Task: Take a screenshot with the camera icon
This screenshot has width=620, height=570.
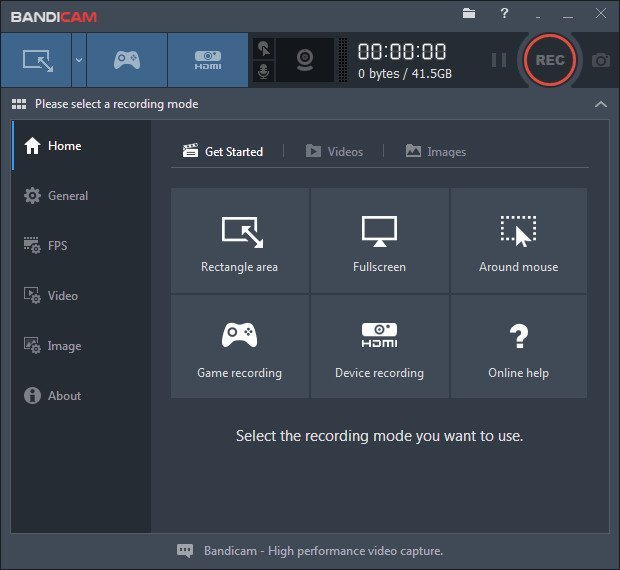Action: (600, 60)
